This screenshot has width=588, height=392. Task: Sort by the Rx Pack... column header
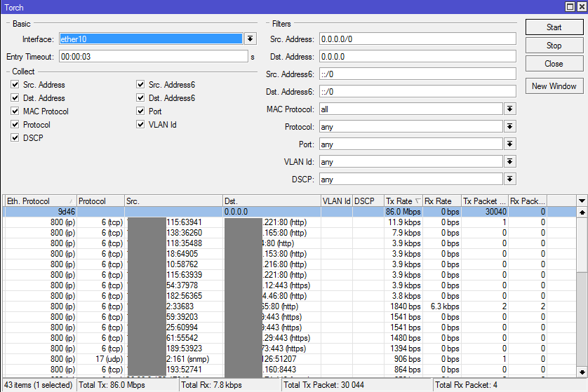click(x=528, y=201)
